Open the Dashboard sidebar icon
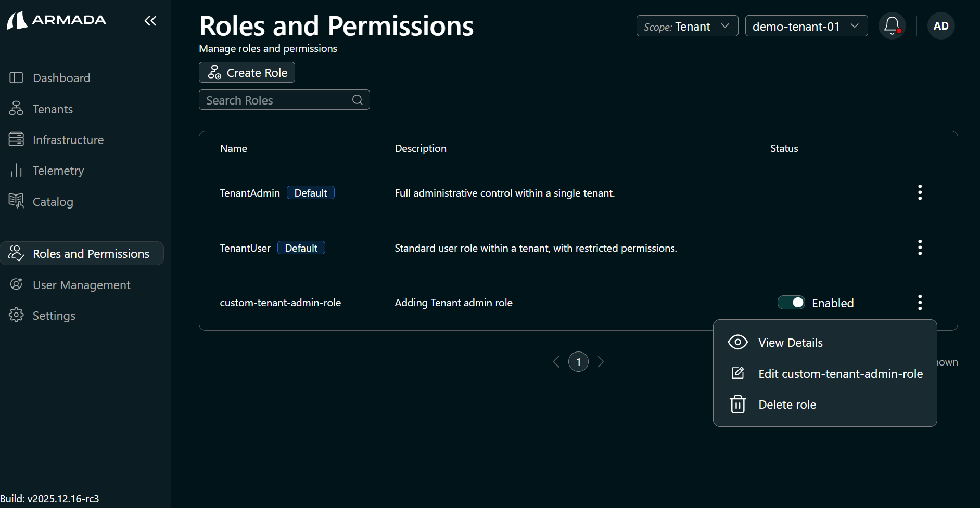The image size is (980, 508). click(16, 77)
